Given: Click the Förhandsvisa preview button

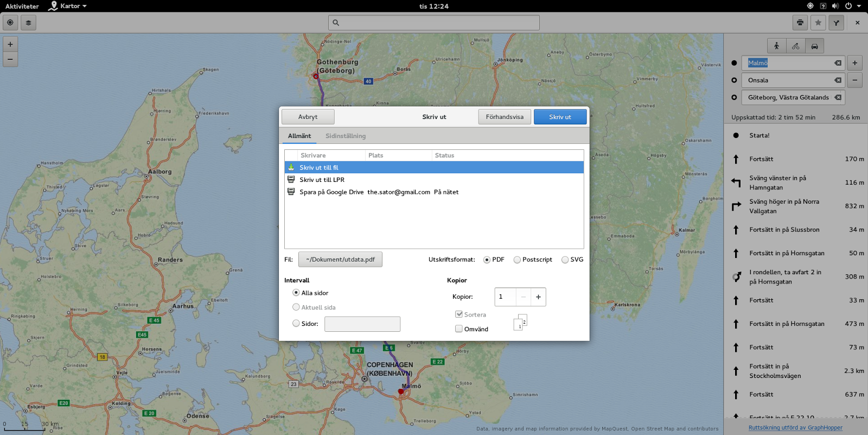Looking at the screenshot, I should [505, 117].
